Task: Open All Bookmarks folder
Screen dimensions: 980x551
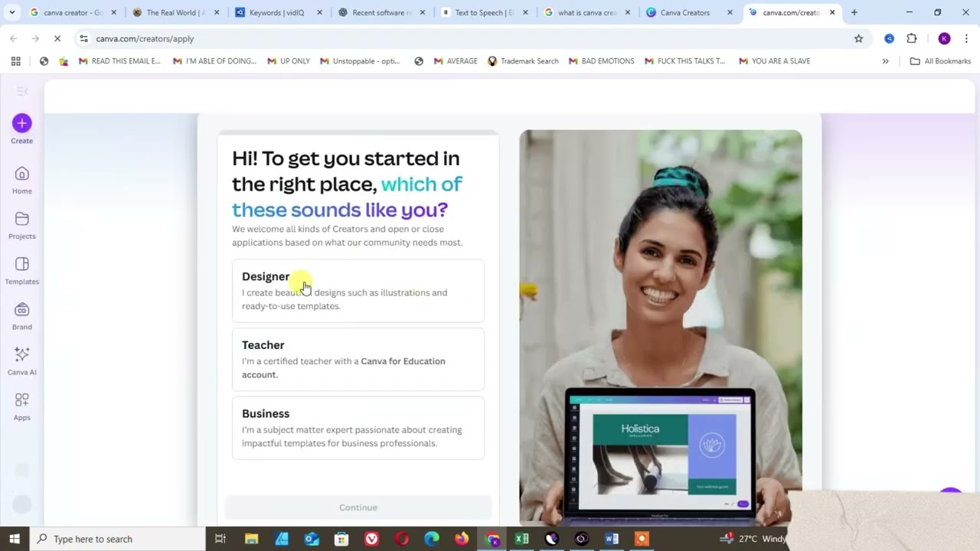Action: point(940,61)
